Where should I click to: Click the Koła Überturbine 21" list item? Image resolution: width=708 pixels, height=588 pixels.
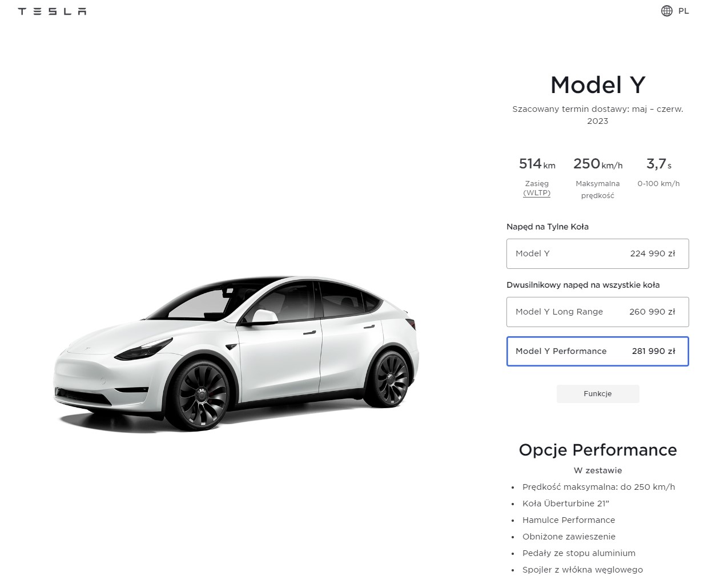565,504
